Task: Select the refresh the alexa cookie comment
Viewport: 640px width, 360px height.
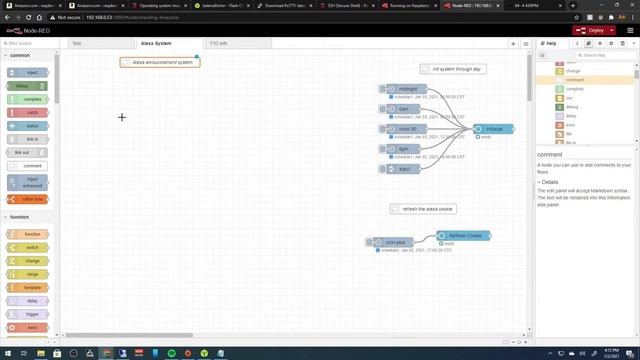Action: coord(423,209)
